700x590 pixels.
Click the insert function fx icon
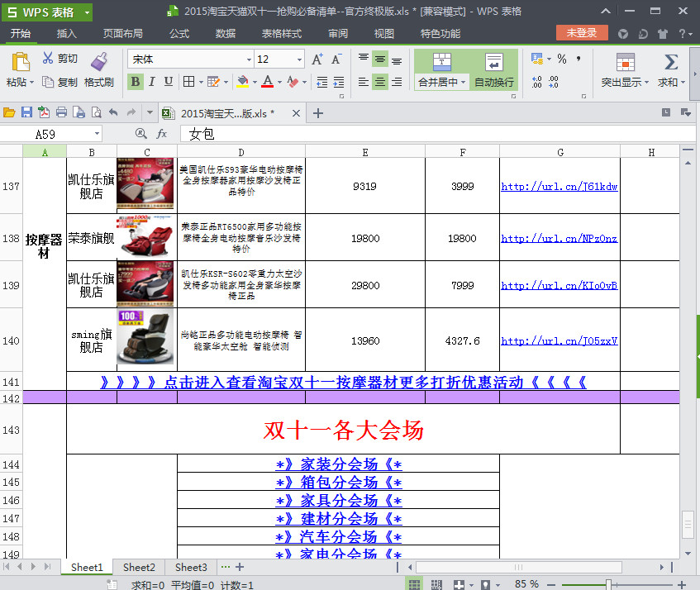click(x=162, y=134)
